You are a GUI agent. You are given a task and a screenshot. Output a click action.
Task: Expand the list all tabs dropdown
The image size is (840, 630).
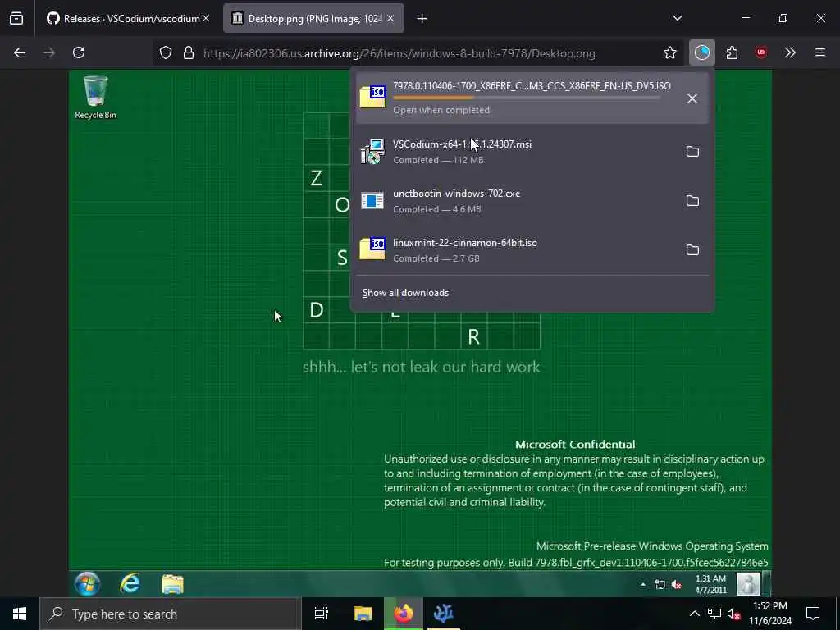pos(677,18)
